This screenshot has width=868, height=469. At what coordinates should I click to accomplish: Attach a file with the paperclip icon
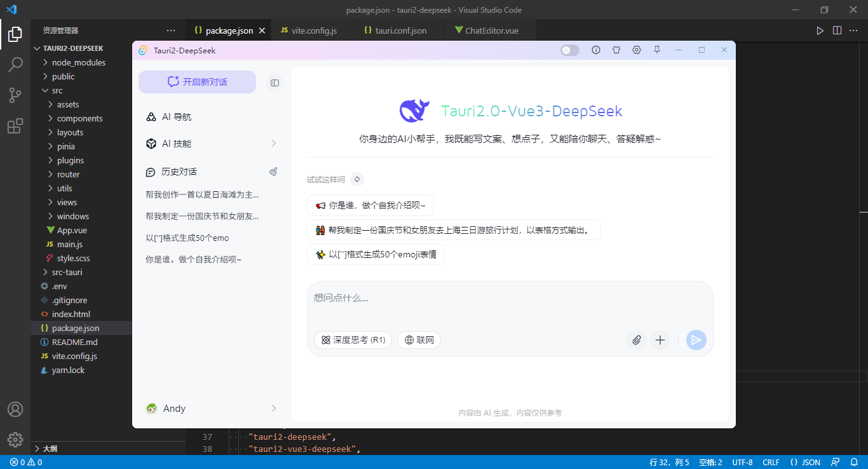(x=636, y=340)
